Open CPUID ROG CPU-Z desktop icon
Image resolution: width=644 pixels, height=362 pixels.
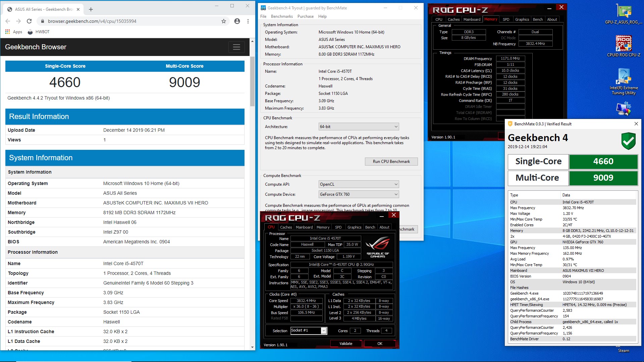coord(624,46)
